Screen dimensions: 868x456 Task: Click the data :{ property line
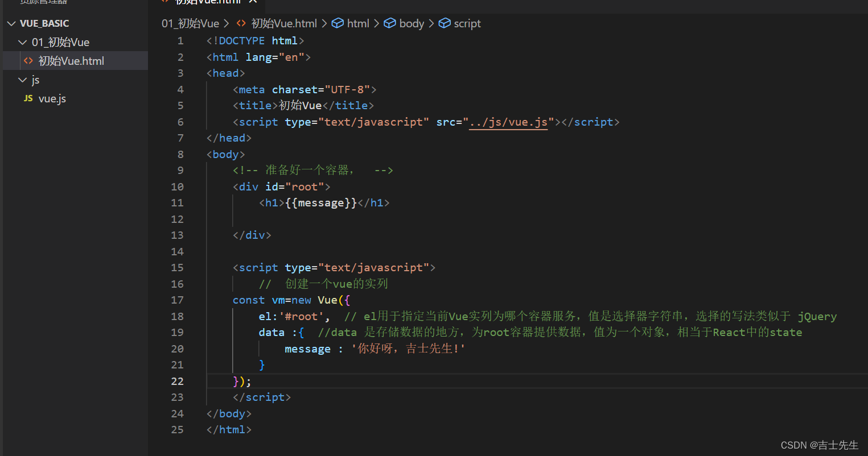tap(281, 332)
